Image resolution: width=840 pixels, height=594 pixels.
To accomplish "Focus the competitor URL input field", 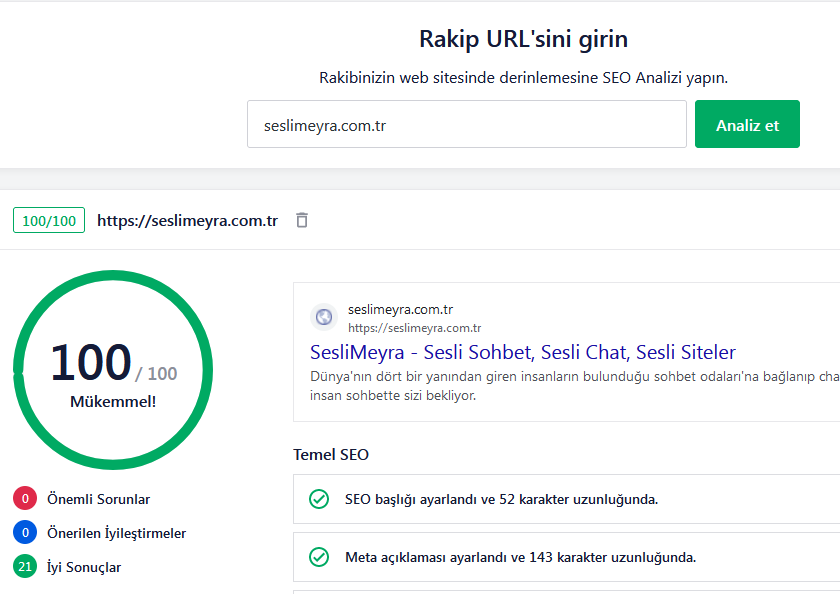I will pos(467,124).
